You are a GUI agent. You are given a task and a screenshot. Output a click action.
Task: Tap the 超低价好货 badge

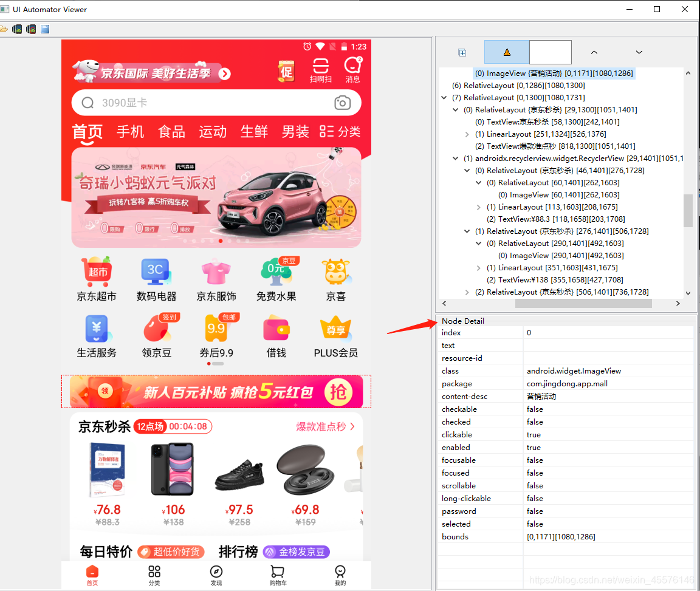(x=171, y=552)
